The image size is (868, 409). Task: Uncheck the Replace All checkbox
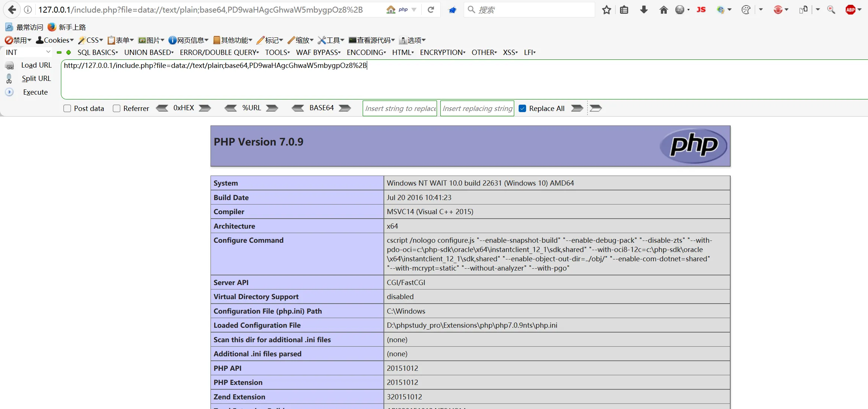(522, 108)
